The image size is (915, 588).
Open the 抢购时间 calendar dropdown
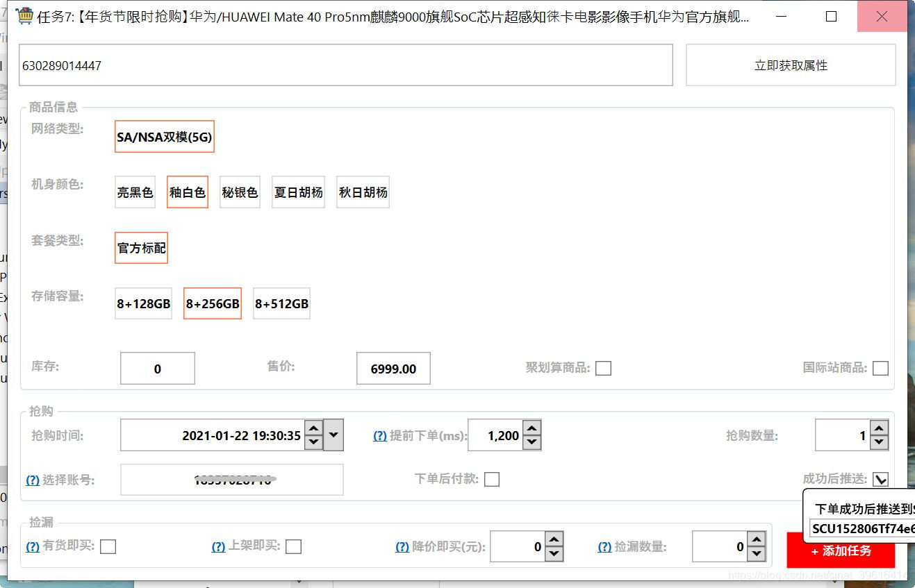(x=333, y=435)
